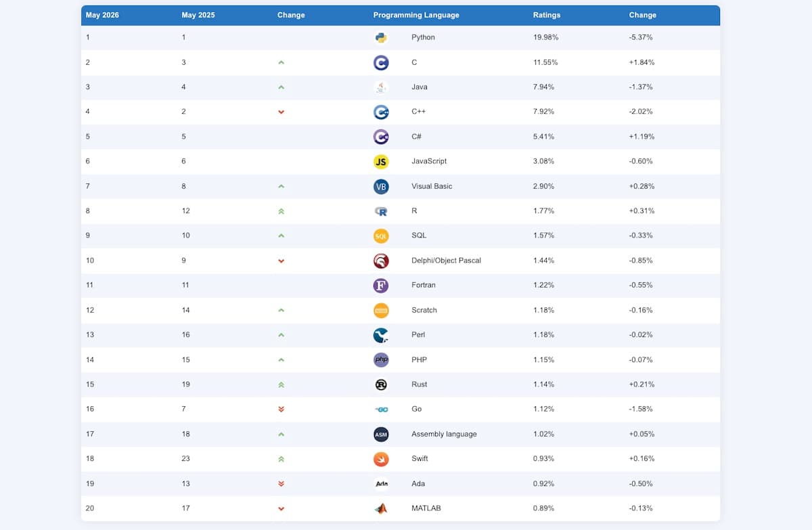
Task: Click the SQL logo icon
Action: coord(381,236)
